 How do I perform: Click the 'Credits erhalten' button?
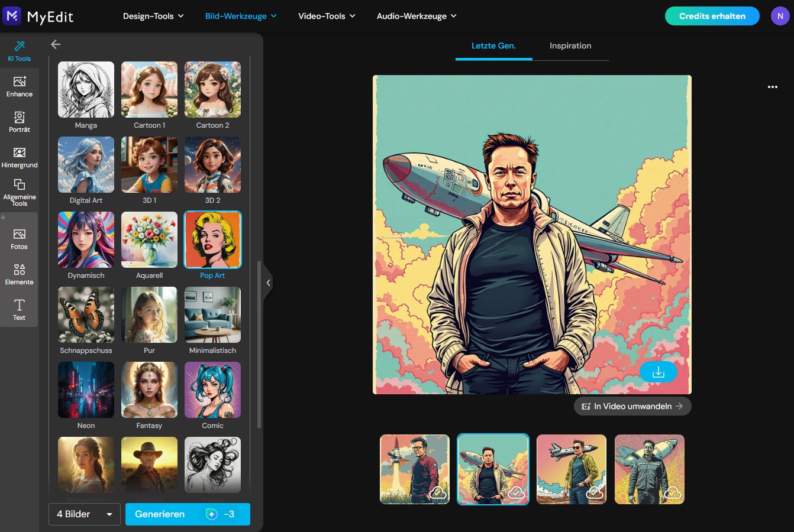coord(712,16)
